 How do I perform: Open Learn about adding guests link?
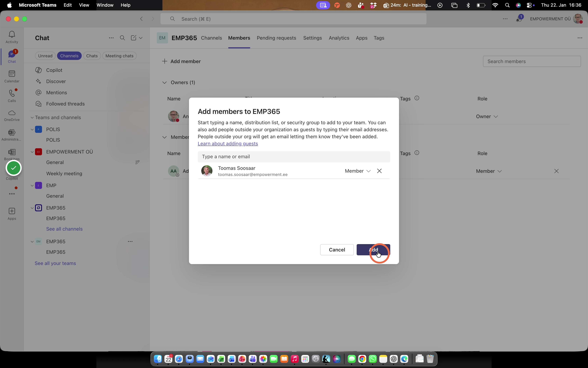pos(228,144)
